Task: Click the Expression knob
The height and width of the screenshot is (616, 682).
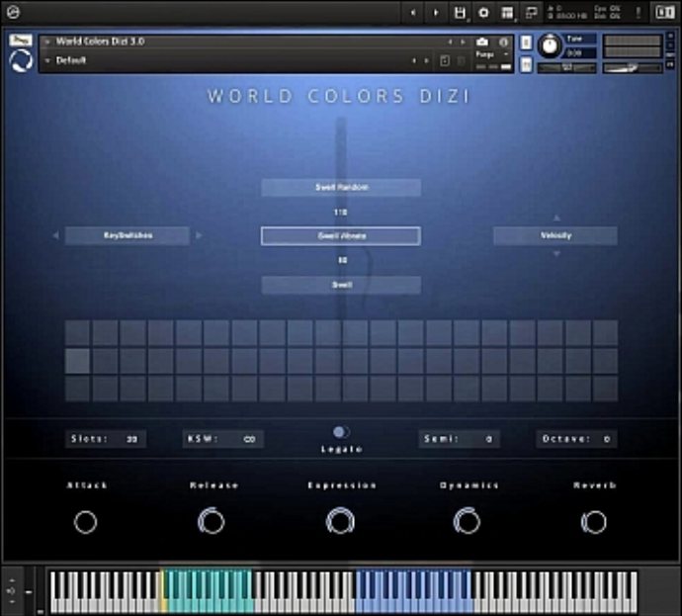Action: (x=340, y=521)
